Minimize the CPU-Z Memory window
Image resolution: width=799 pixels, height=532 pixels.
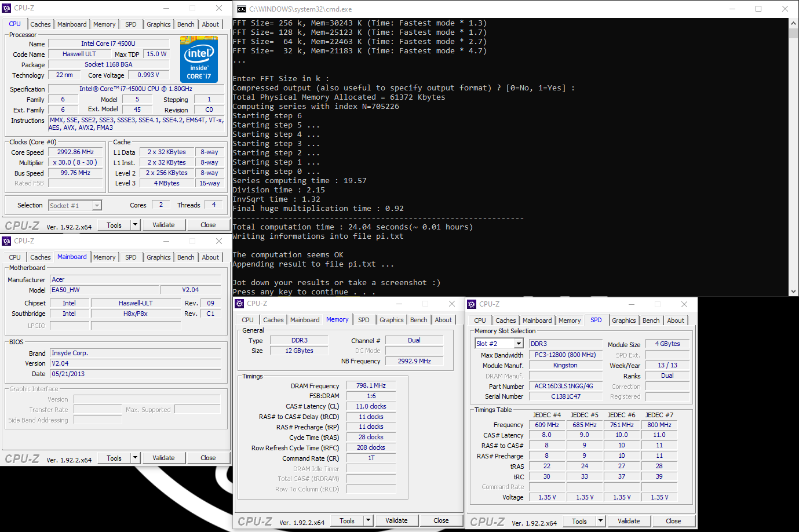tap(399, 304)
